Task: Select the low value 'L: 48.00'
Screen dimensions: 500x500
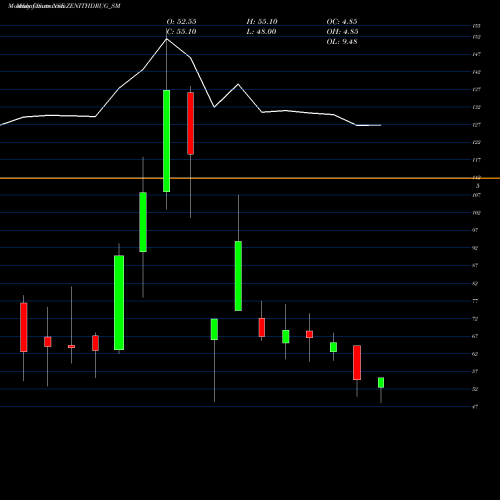Action: coord(261,31)
